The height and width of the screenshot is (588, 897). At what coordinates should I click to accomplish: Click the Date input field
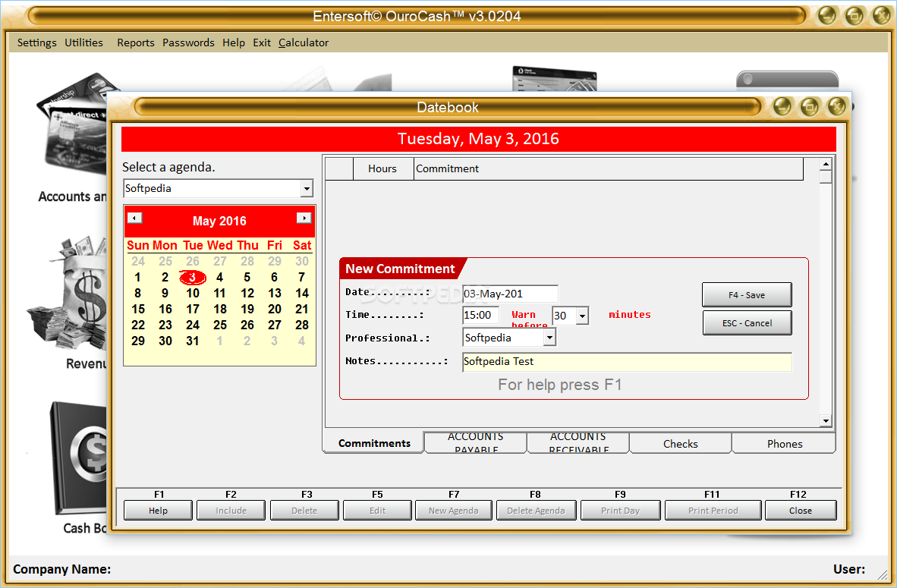(510, 294)
